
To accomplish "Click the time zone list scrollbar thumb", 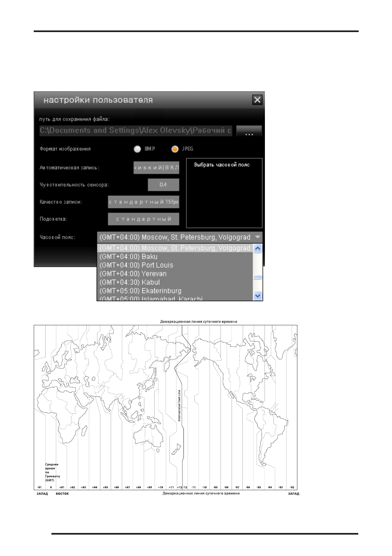I will (x=258, y=278).
